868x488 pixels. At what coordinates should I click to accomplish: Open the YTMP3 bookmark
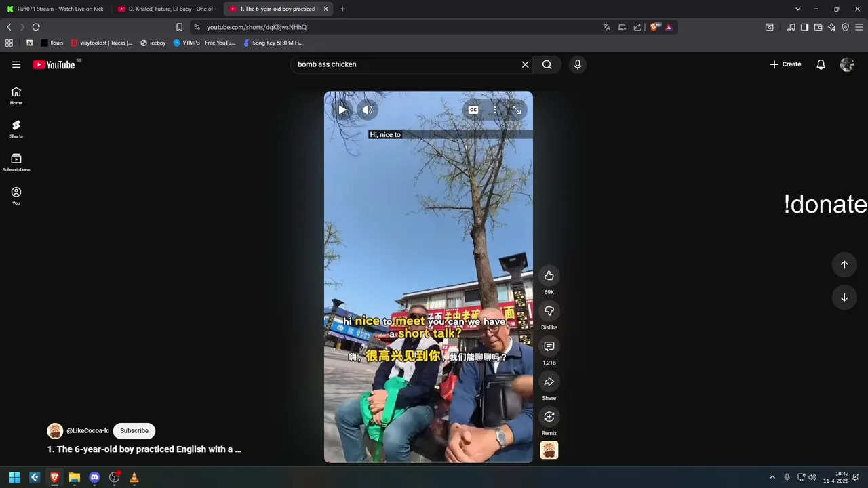tap(204, 43)
